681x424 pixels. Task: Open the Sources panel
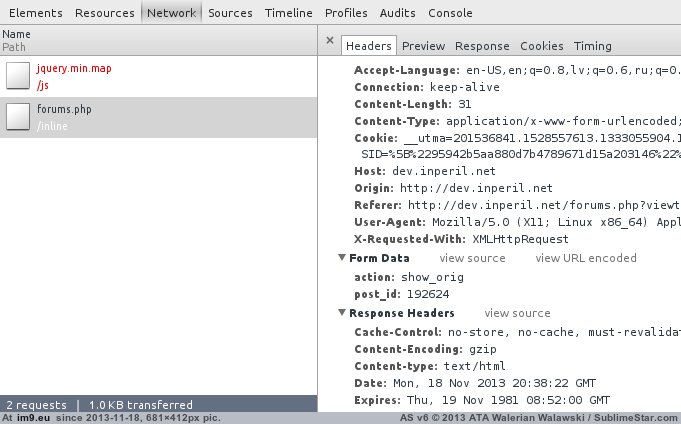(x=230, y=13)
